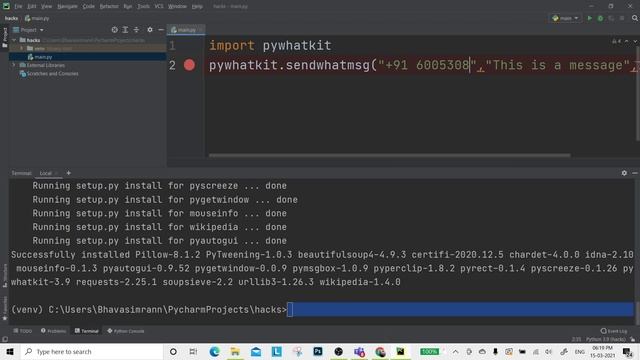640x360 pixels.
Task: Open the Code menu
Action: point(89,6)
